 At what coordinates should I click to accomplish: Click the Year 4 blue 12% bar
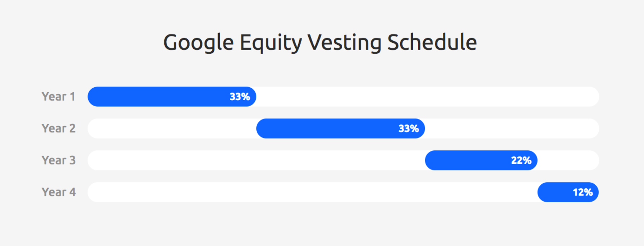(x=568, y=192)
